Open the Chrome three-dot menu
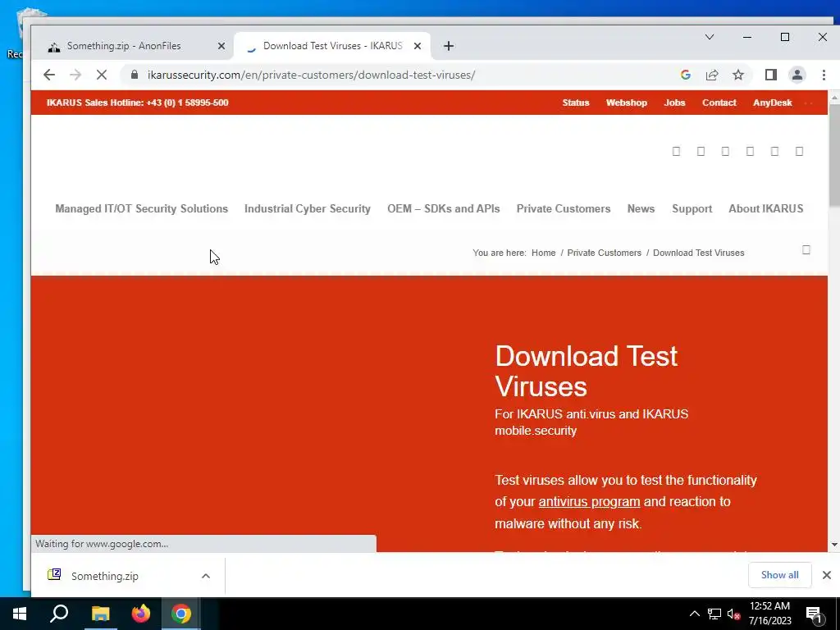 pyautogui.click(x=824, y=75)
